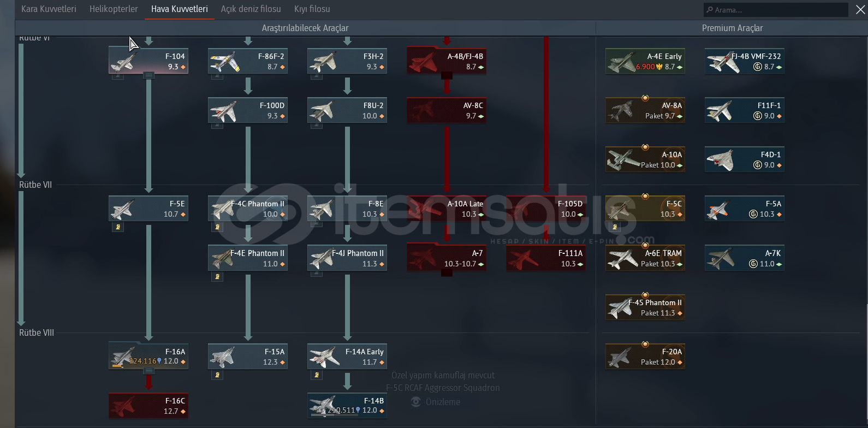Choose the red A-4B/FJ-4B group card
This screenshot has width=868, height=428.
(447, 60)
